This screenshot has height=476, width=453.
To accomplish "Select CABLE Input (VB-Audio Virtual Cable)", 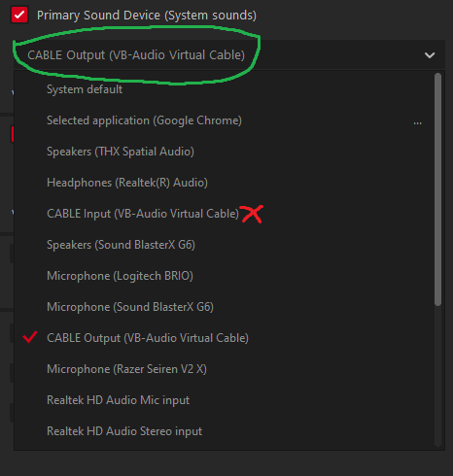I will click(224, 214).
